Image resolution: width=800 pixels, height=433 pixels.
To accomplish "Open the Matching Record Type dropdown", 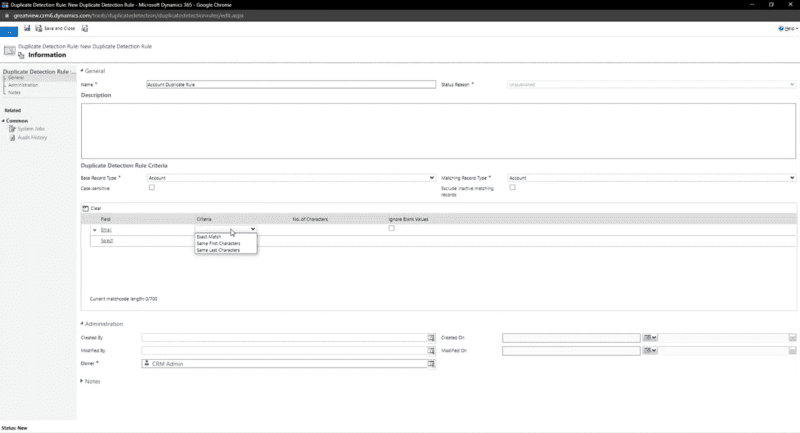I will click(x=651, y=178).
